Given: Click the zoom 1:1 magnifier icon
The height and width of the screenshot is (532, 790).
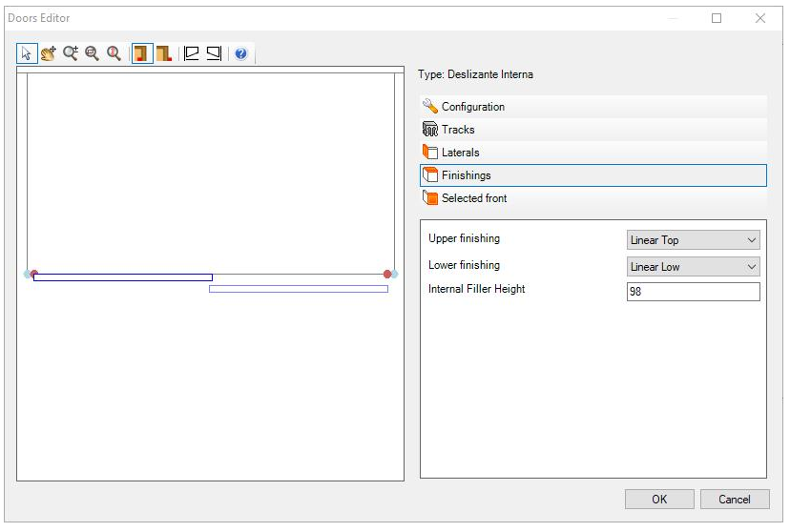Looking at the screenshot, I should [x=114, y=53].
